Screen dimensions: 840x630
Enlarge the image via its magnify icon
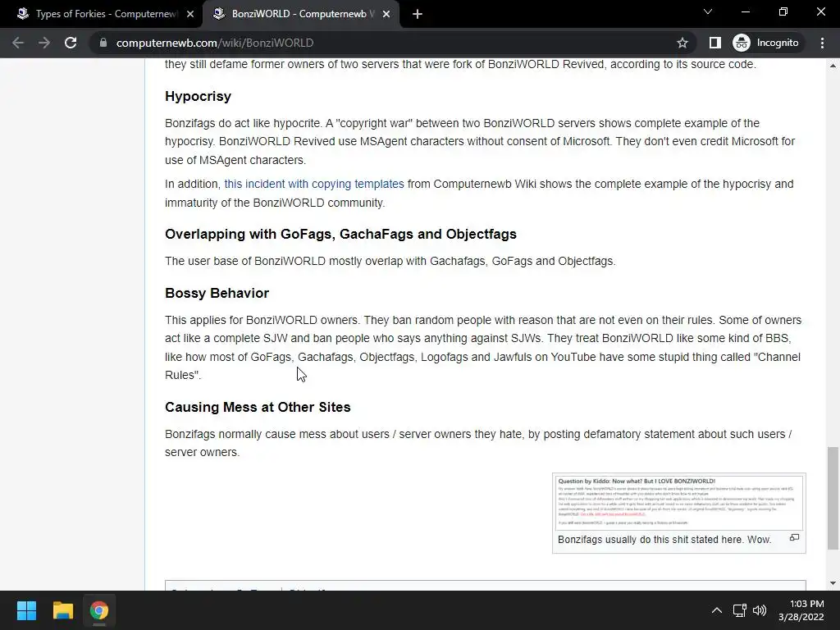pyautogui.click(x=794, y=537)
